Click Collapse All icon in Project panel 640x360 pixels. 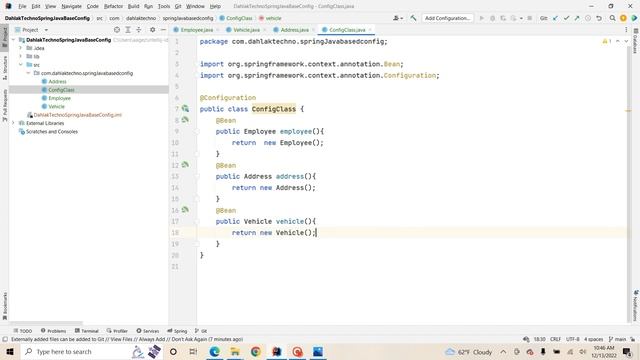pos(139,30)
